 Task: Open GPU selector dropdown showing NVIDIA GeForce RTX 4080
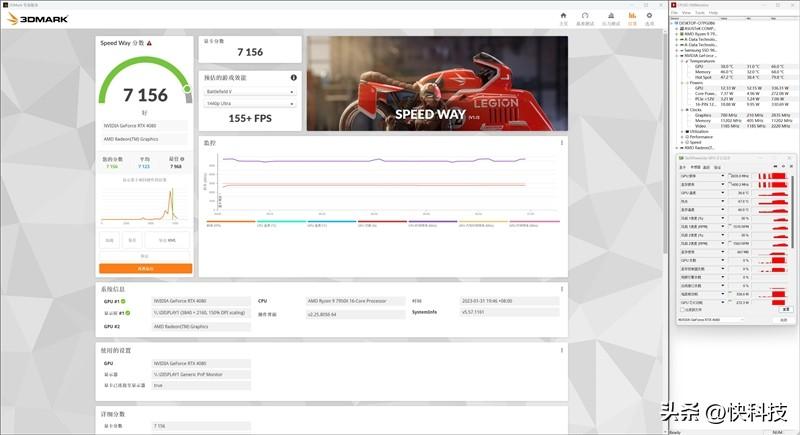click(x=710, y=320)
